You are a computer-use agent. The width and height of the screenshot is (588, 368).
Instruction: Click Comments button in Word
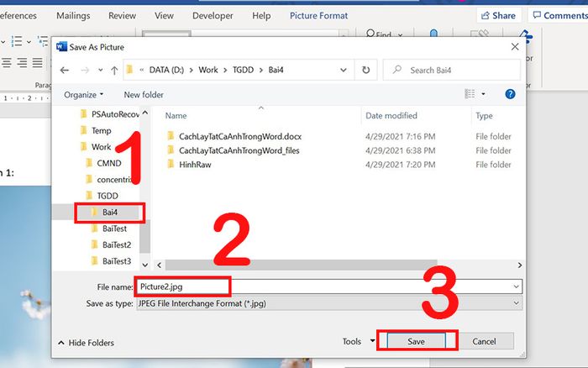pyautogui.click(x=558, y=16)
